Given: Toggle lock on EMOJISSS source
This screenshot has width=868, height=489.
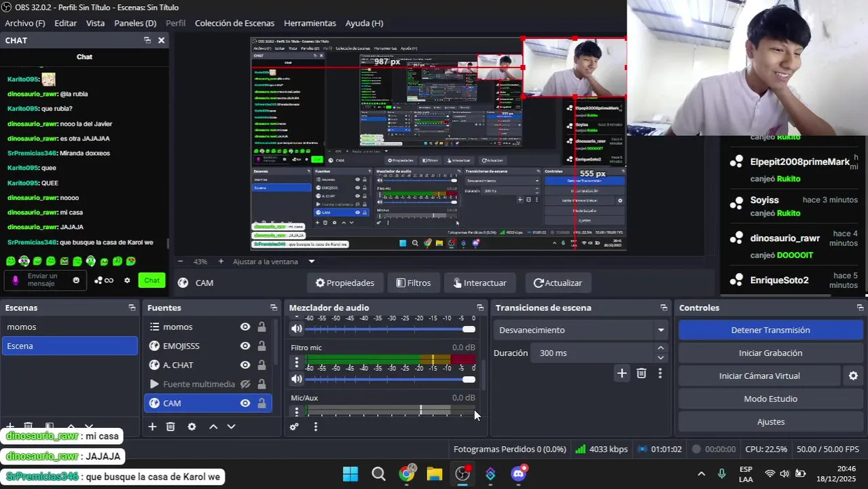Looking at the screenshot, I should pos(261,346).
